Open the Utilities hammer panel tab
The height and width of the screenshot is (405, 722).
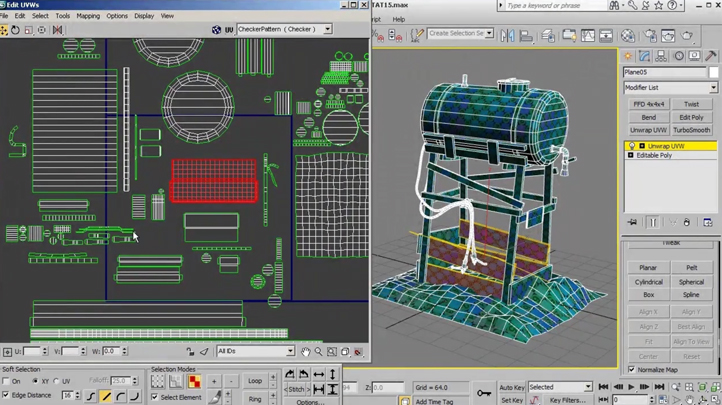tap(710, 56)
